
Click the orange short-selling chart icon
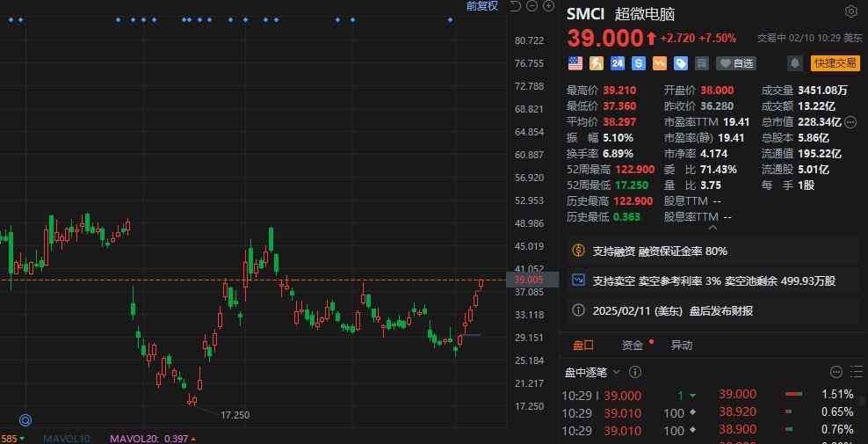click(659, 64)
